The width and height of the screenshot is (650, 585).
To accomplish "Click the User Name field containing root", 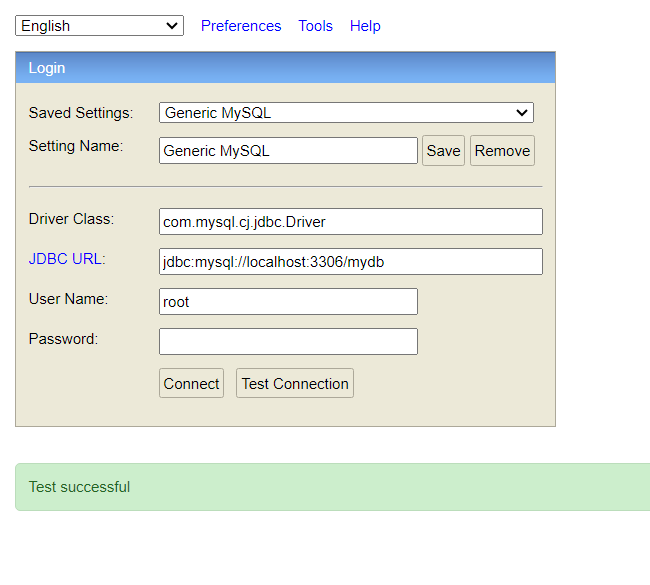I will coord(288,301).
